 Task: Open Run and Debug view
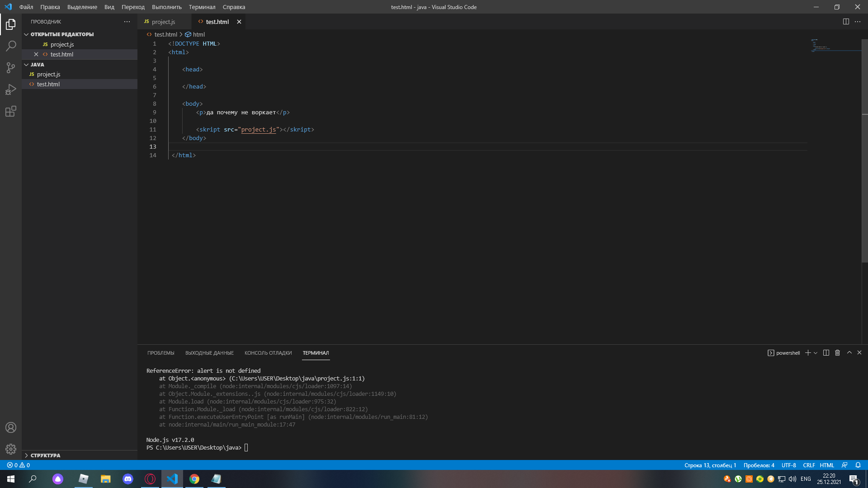11,89
